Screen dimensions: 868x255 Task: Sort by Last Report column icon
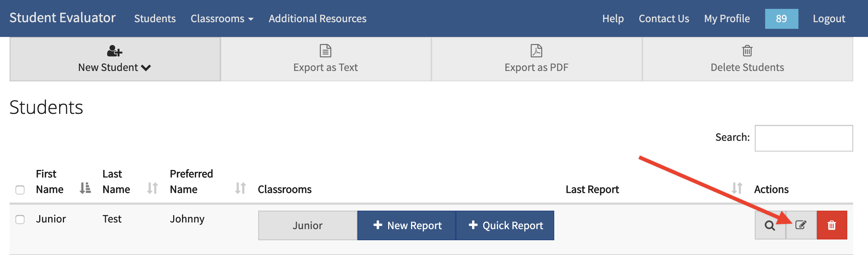point(737,188)
